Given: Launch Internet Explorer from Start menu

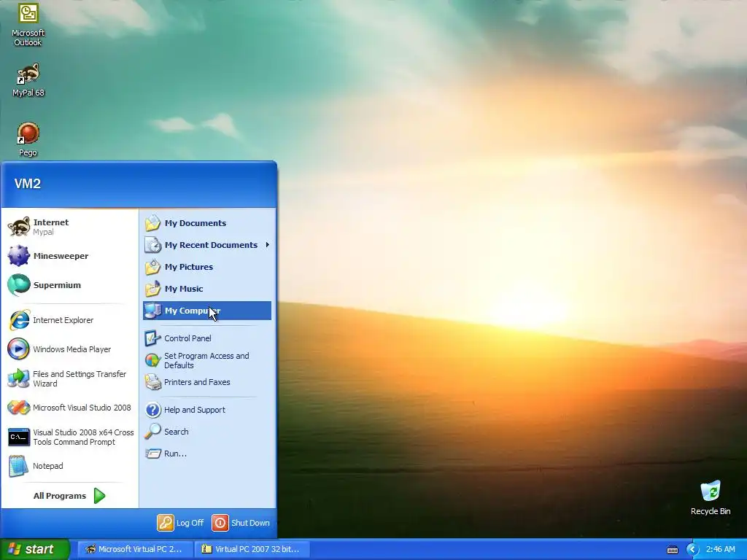Looking at the screenshot, I should (x=69, y=320).
